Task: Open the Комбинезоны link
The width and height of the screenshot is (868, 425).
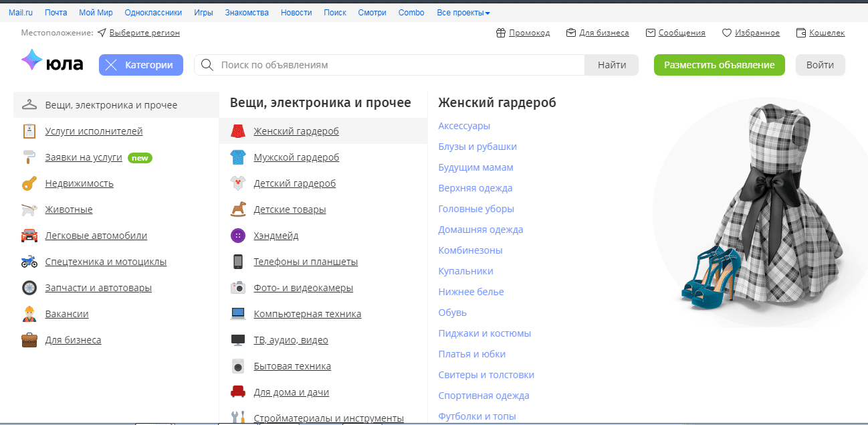Action: tap(470, 250)
